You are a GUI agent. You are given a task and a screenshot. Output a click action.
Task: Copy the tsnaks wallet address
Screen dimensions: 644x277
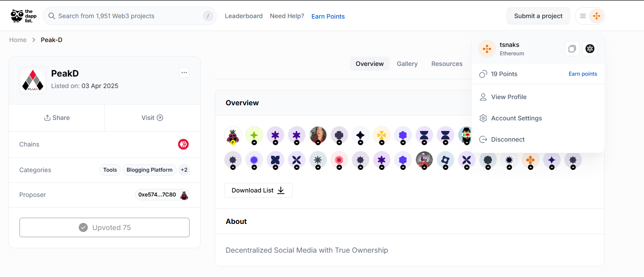click(x=572, y=49)
